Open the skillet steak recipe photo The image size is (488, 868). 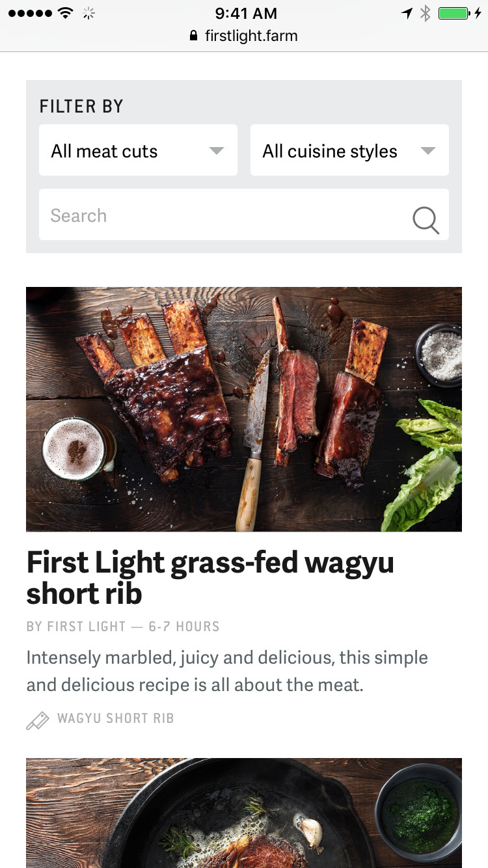(244, 813)
